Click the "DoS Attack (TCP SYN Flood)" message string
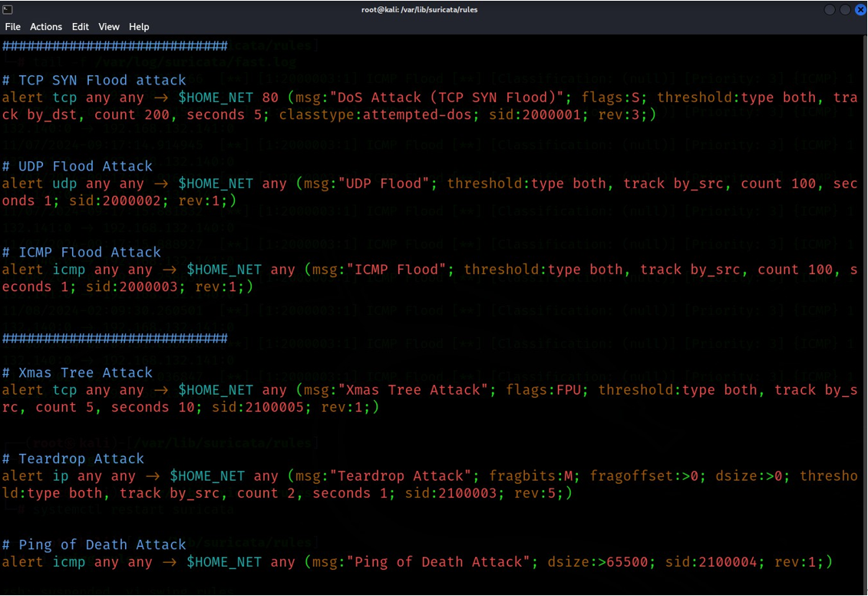The width and height of the screenshot is (868, 596). click(x=442, y=98)
